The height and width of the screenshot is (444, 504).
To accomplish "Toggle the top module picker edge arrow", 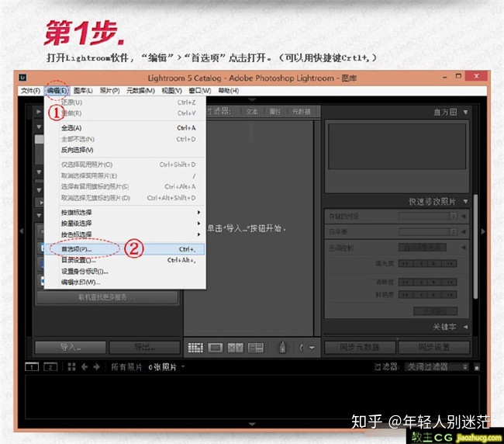I will 252,99.
